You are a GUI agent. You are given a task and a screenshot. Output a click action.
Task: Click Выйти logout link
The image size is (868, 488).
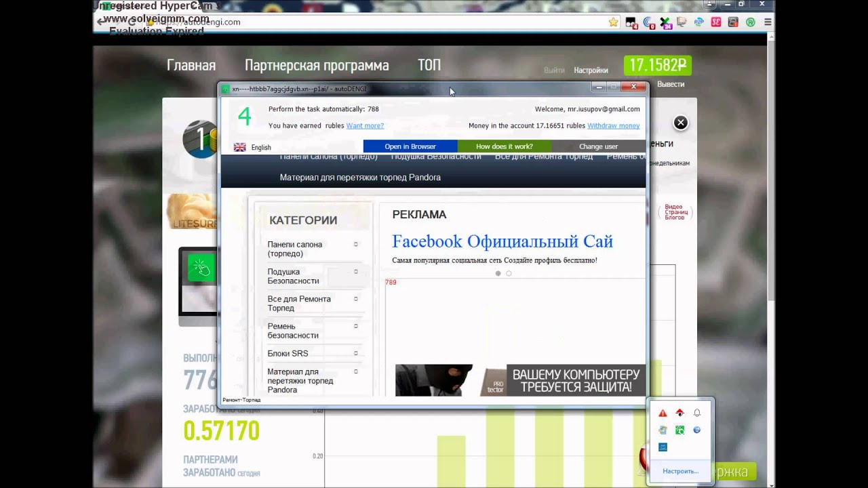(554, 70)
